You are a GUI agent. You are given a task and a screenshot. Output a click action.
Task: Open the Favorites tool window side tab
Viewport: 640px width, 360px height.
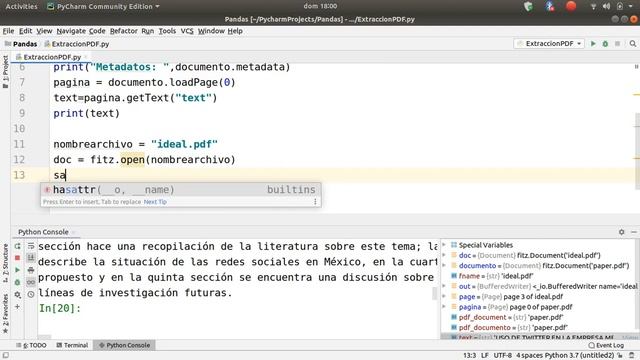5,313
